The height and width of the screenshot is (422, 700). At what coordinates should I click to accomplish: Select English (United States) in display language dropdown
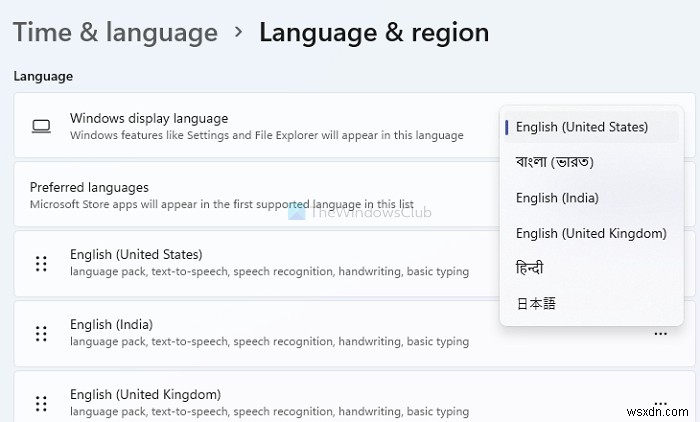(582, 127)
